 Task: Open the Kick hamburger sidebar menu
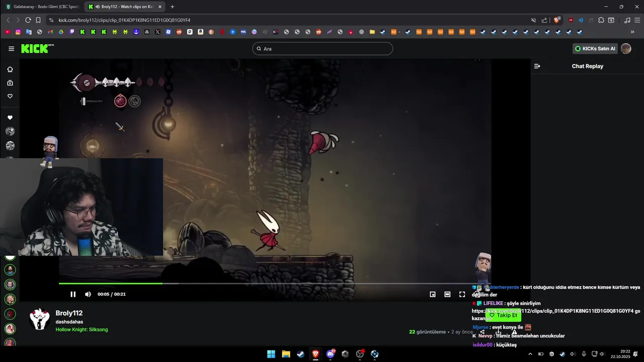[x=11, y=49]
